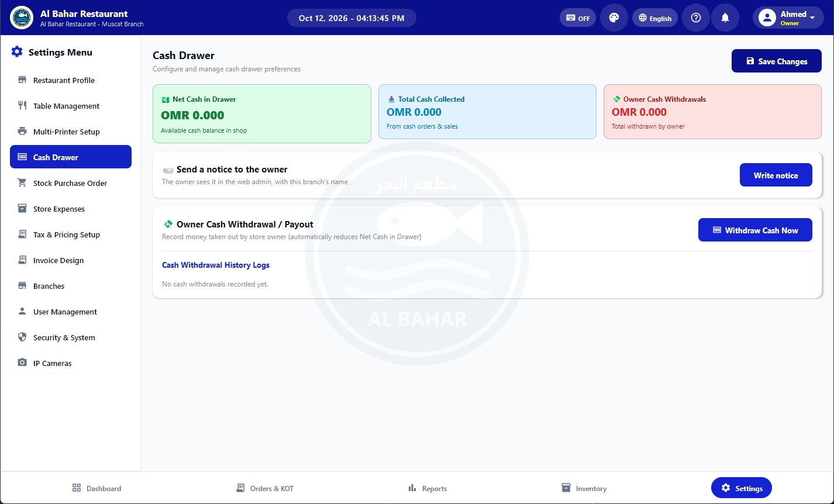Click the Stock Purchase Order cart icon
The height and width of the screenshot is (504, 834).
click(22, 182)
